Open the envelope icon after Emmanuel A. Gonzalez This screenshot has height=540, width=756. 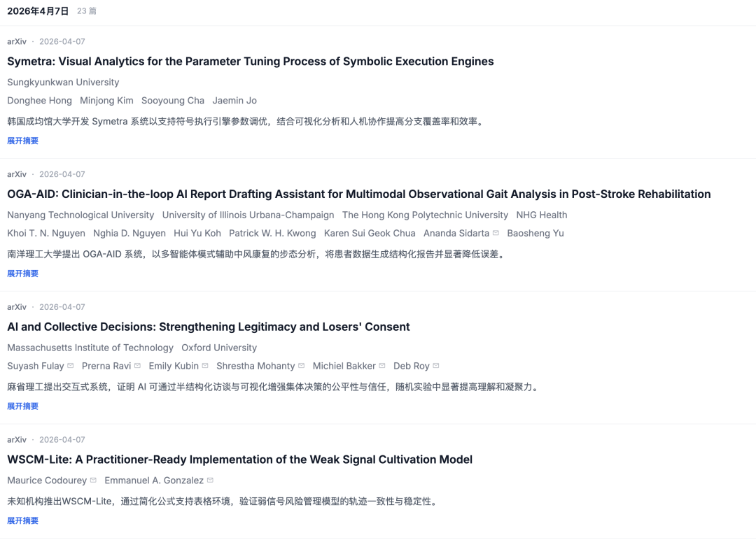(210, 481)
